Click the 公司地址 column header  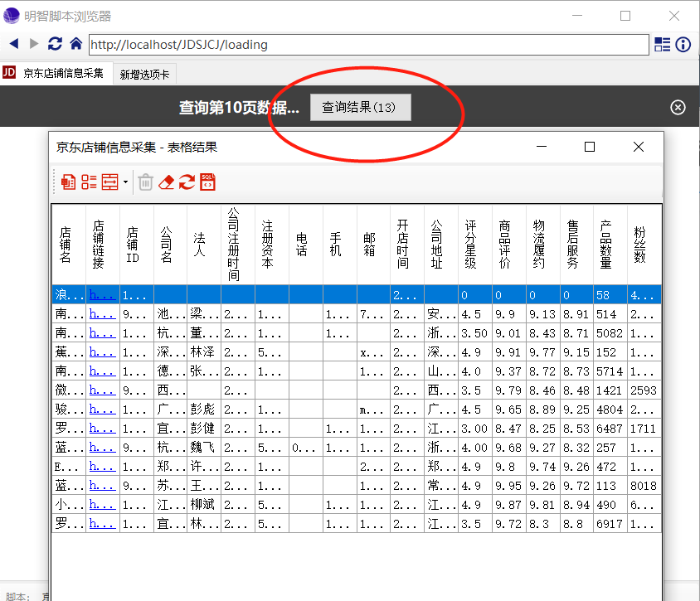(x=441, y=245)
